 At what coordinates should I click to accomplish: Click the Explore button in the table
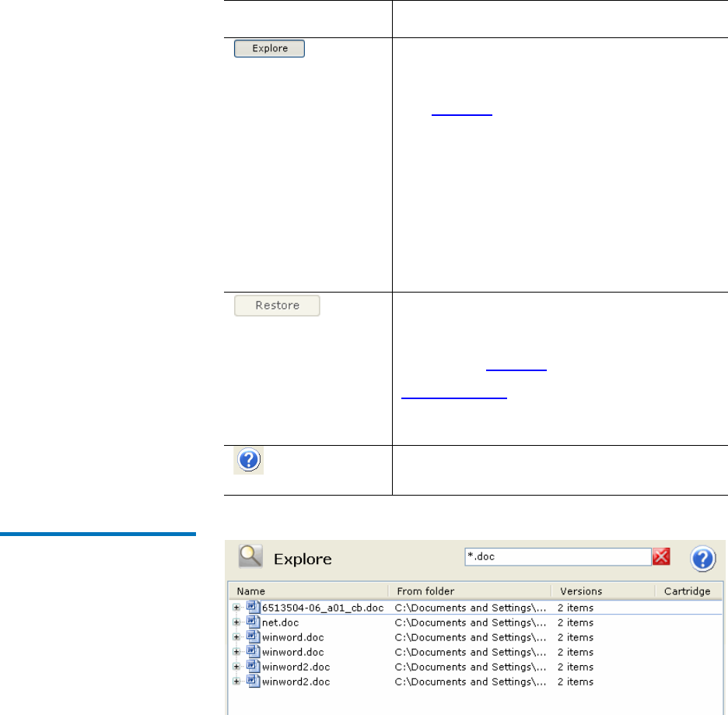269,48
